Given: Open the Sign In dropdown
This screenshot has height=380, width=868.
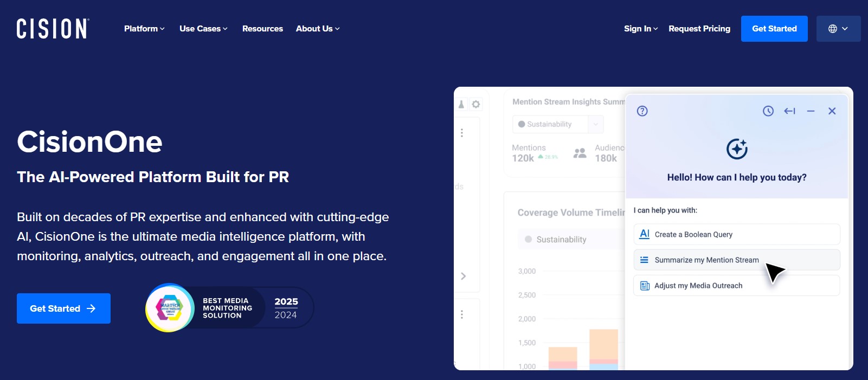Looking at the screenshot, I should (x=640, y=29).
